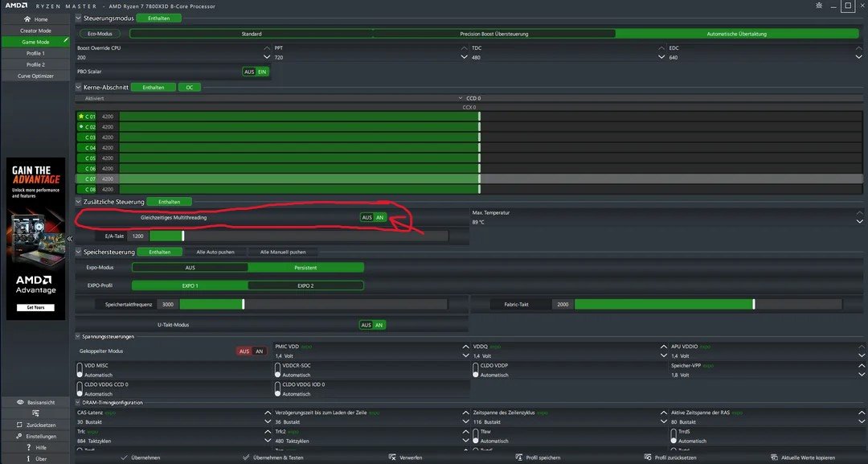The image size is (868, 464).
Task: Increase CAS-Latenz with up arrow
Action: [268, 413]
